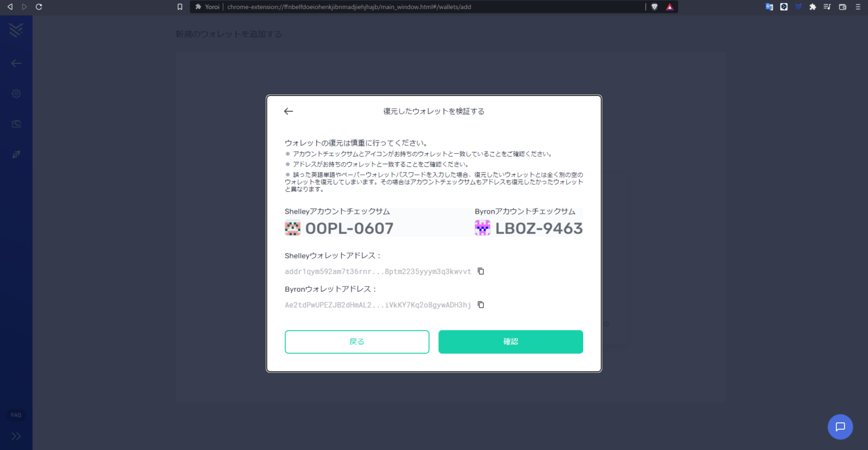The width and height of the screenshot is (868, 450).
Task: Reload the current page
Action: point(38,7)
